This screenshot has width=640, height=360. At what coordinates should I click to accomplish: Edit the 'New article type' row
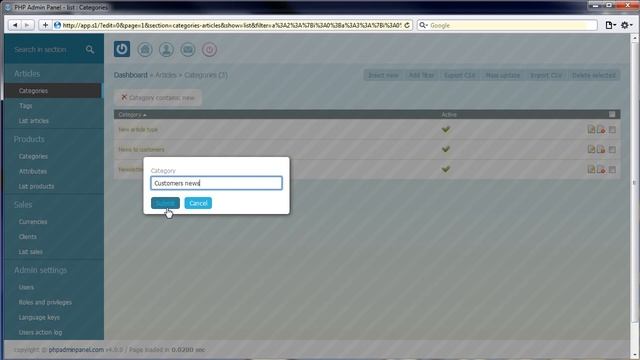(591, 129)
